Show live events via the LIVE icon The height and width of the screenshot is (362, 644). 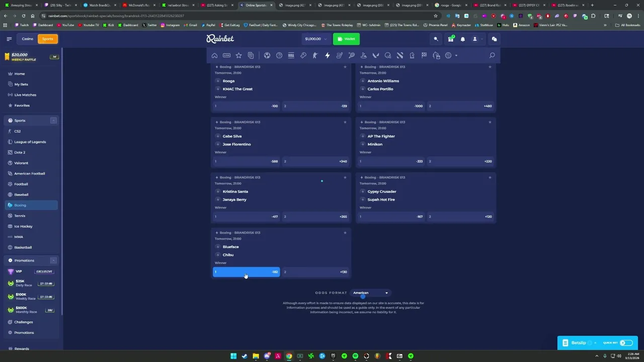click(226, 55)
